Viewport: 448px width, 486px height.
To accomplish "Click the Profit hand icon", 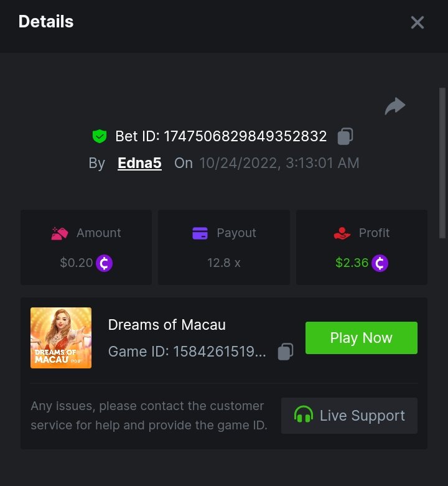I will [x=342, y=233].
